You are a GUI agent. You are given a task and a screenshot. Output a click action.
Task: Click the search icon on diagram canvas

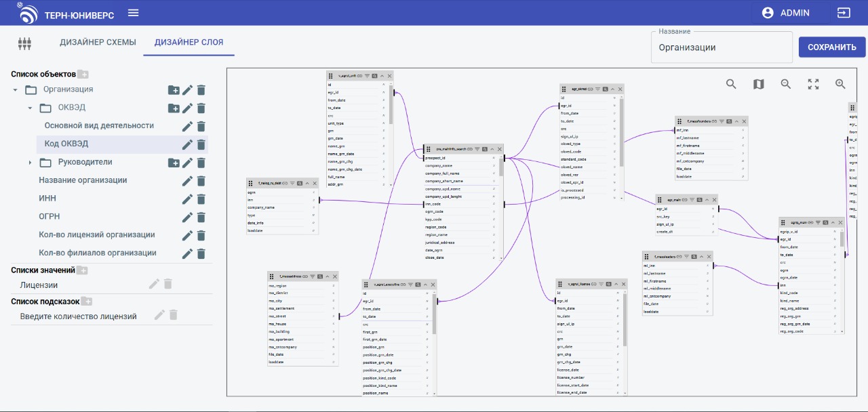pos(731,84)
